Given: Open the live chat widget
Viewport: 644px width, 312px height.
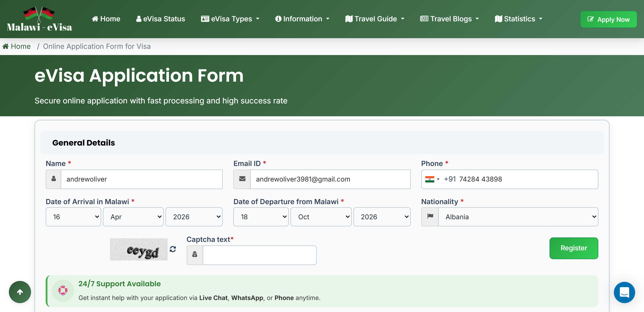Looking at the screenshot, I should [624, 292].
